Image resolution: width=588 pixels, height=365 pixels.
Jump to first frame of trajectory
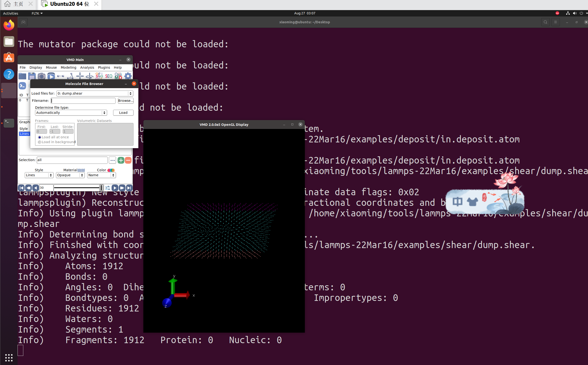pos(21,188)
